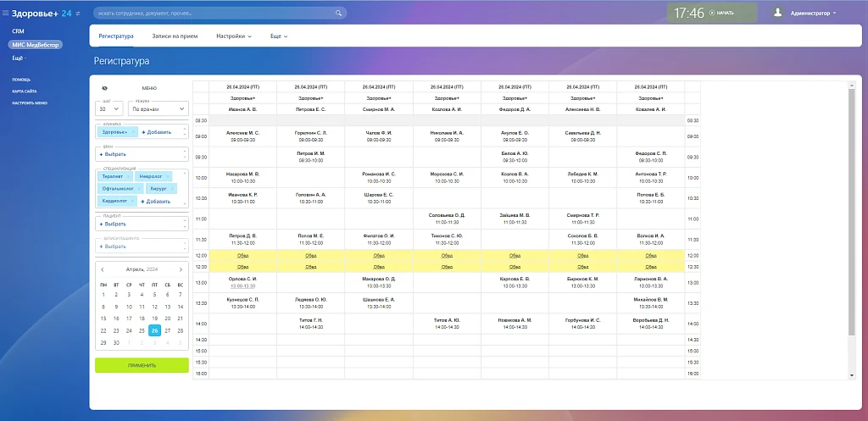Expand Ещё in the left sidebar
This screenshot has width=868, height=421.
coord(19,58)
